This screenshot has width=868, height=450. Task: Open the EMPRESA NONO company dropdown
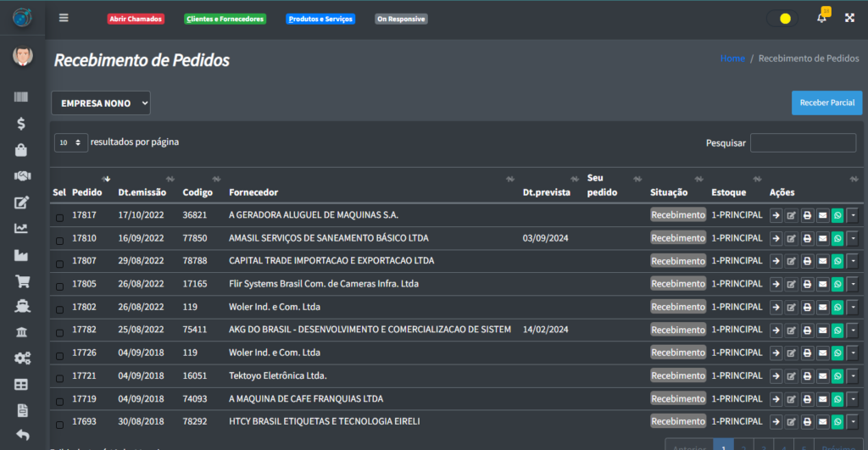[101, 103]
